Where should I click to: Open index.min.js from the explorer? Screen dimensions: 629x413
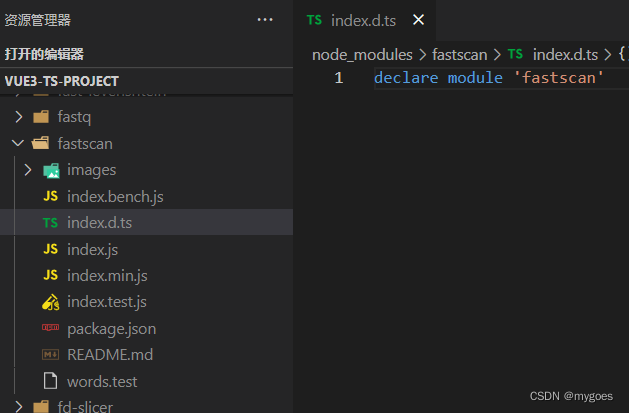(107, 275)
